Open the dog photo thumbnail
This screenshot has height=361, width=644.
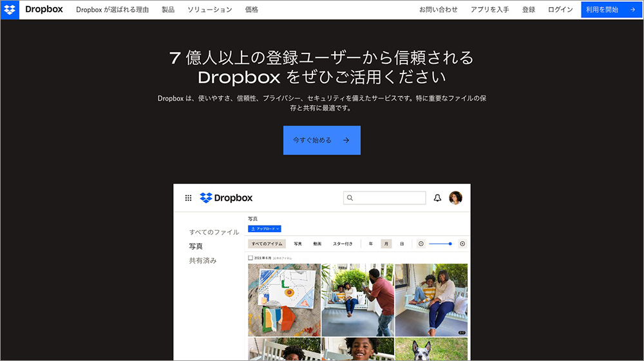coord(431,349)
